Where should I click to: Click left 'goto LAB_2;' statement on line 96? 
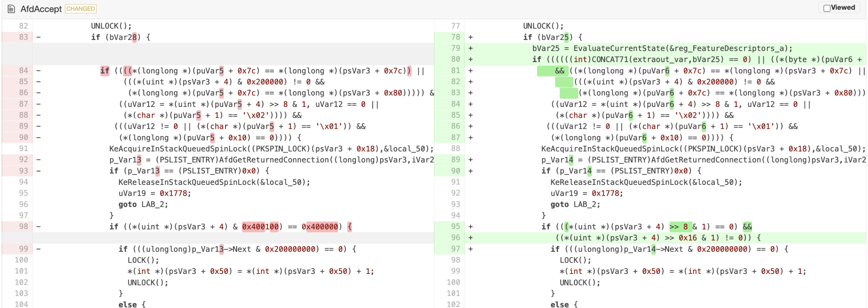tap(143, 205)
